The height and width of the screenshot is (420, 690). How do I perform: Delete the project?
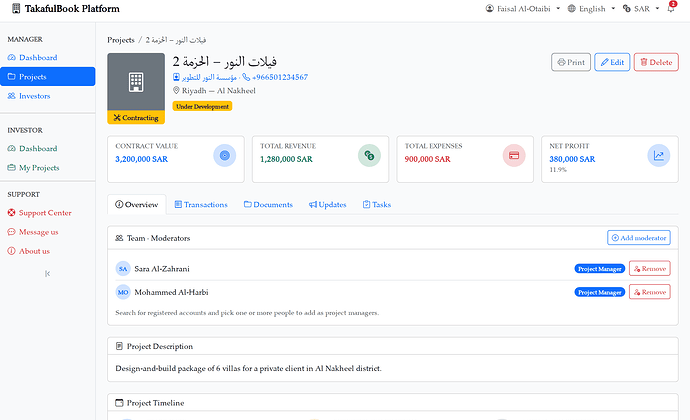656,62
